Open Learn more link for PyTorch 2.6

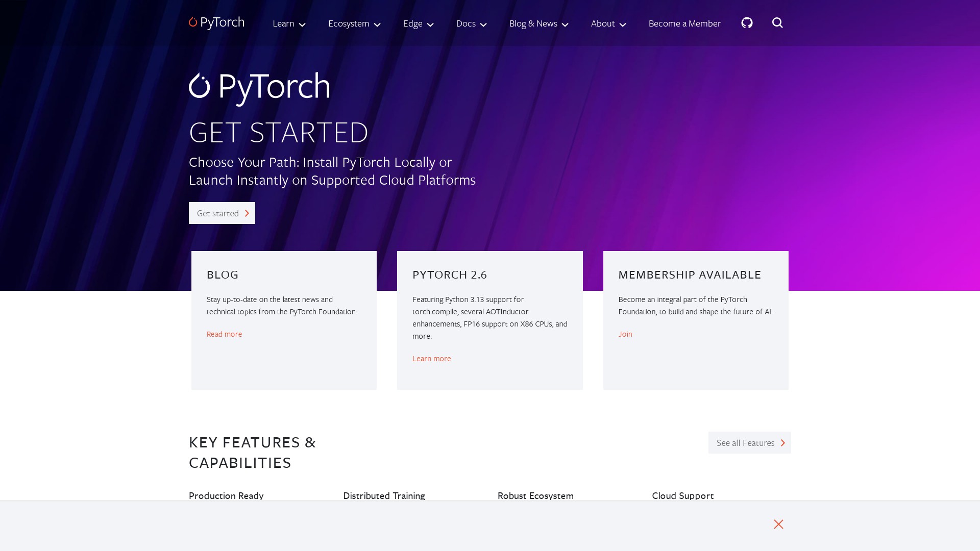tap(431, 359)
